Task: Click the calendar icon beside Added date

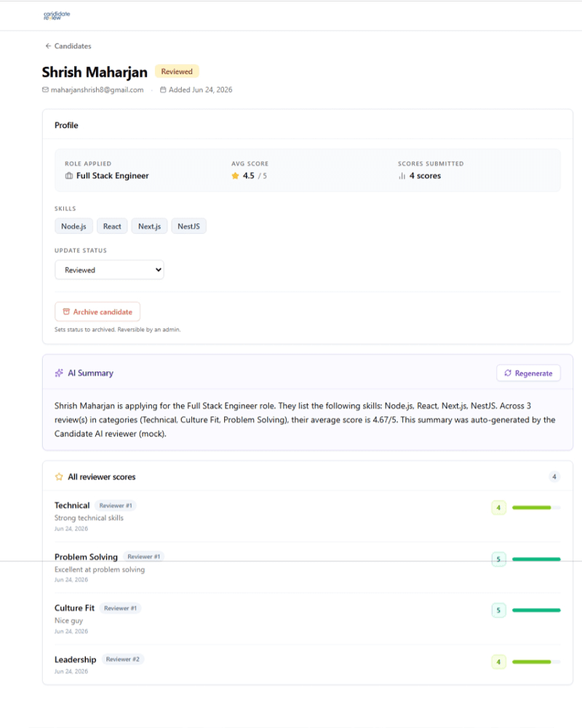Action: pos(163,90)
